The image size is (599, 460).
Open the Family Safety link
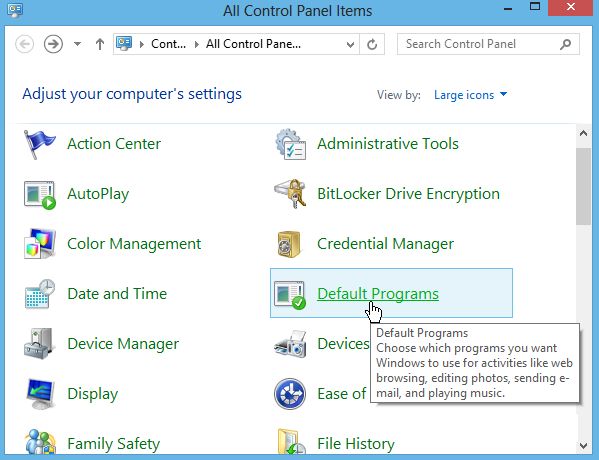tap(113, 444)
